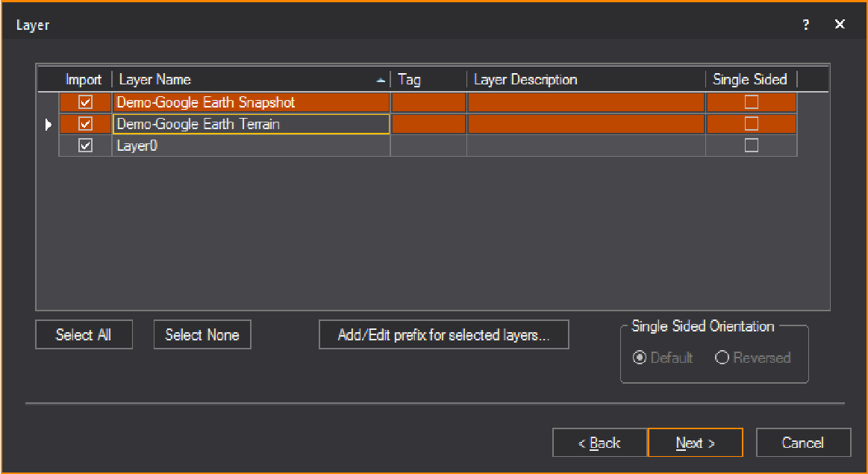Click the row selector arrow indicator
The height and width of the screenshot is (474, 868).
(49, 124)
